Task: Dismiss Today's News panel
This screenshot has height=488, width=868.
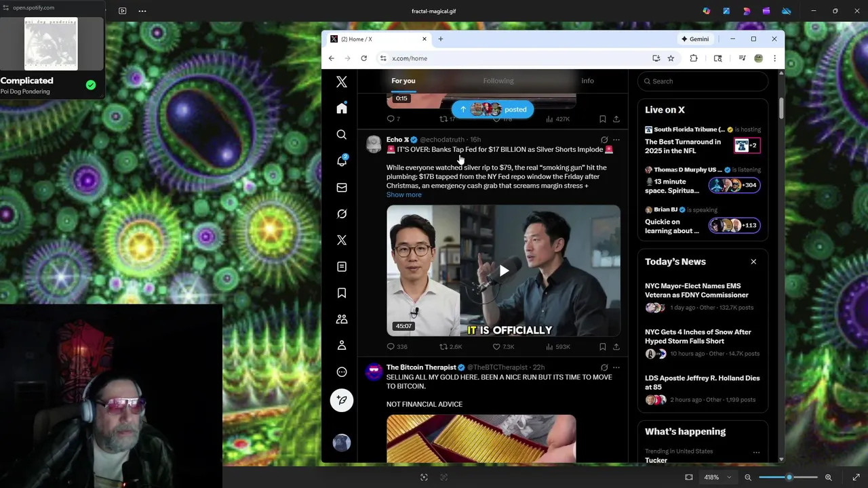Action: click(753, 262)
